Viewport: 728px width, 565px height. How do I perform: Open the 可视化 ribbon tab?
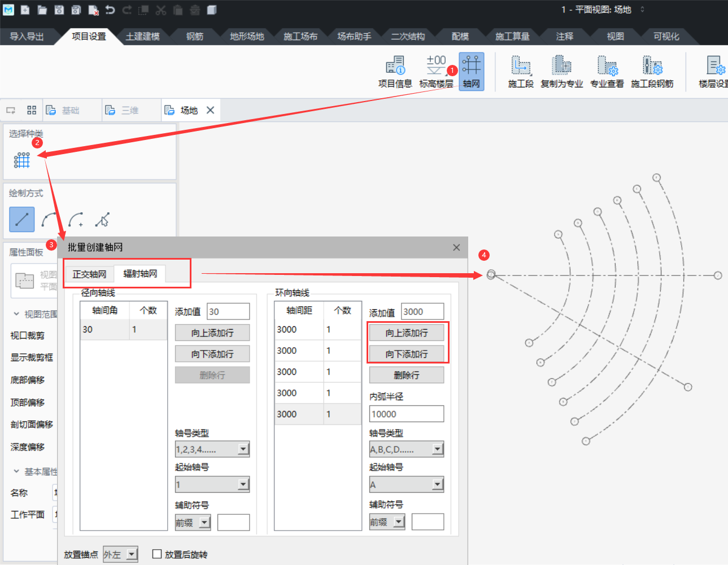pyautogui.click(x=666, y=36)
